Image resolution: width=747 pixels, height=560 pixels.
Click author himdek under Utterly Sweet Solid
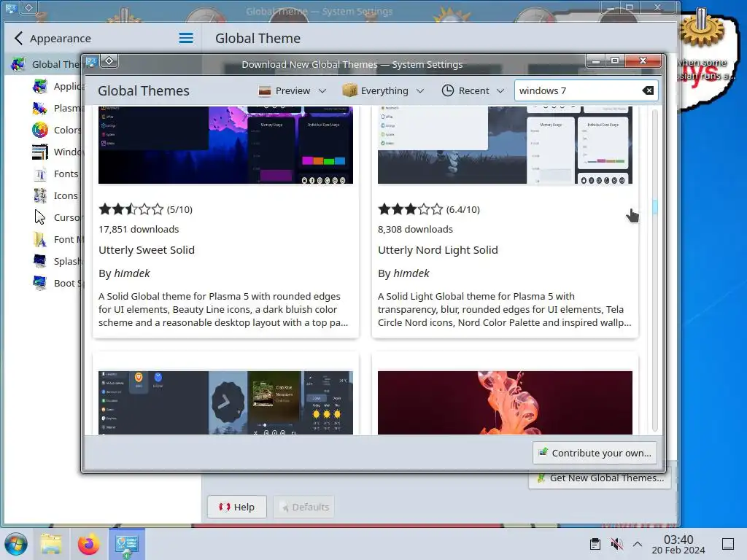[132, 273]
